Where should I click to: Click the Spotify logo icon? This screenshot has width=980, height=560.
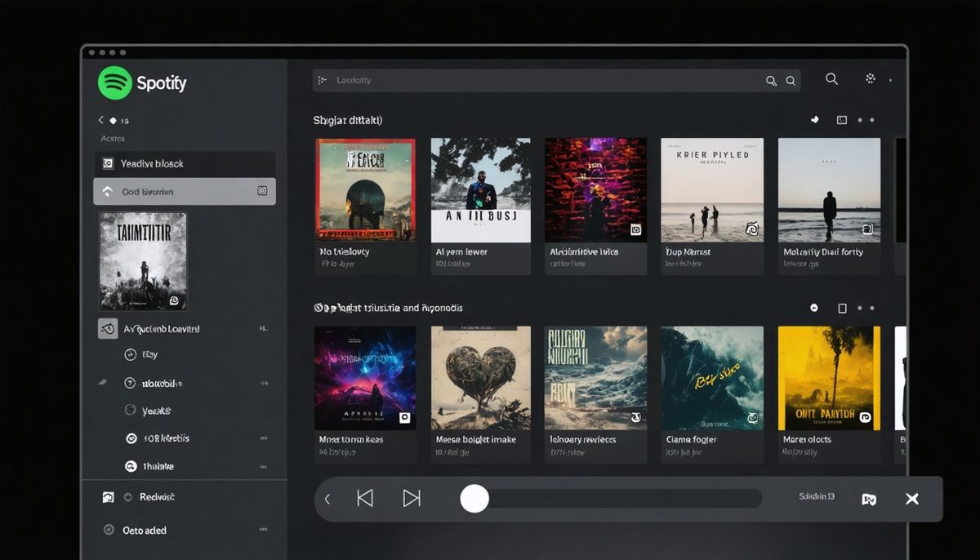pos(114,82)
